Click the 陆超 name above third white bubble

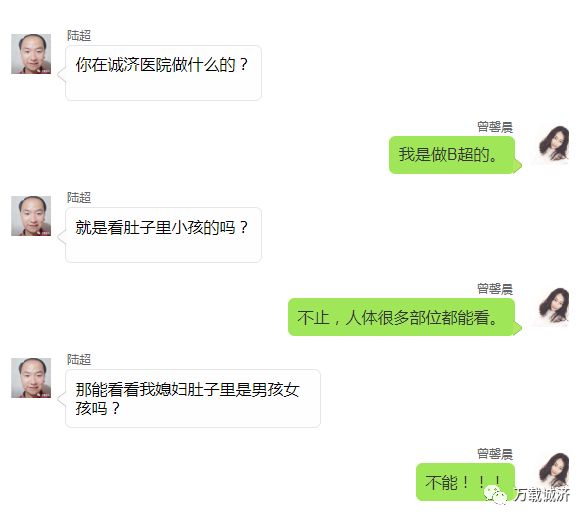pos(79,360)
